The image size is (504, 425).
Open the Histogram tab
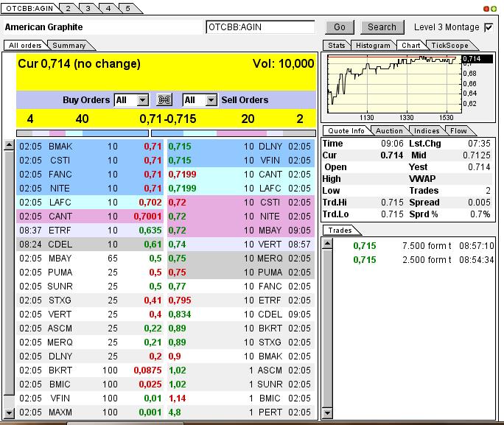372,46
